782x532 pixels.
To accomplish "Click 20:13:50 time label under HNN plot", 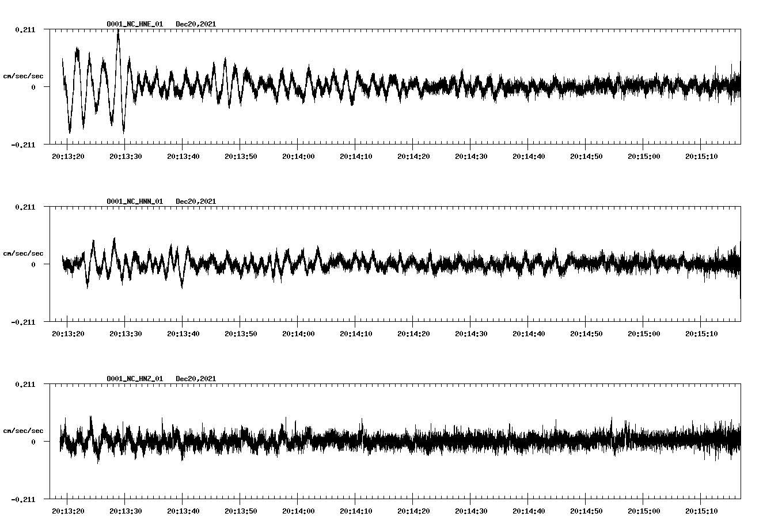I will pos(241,334).
